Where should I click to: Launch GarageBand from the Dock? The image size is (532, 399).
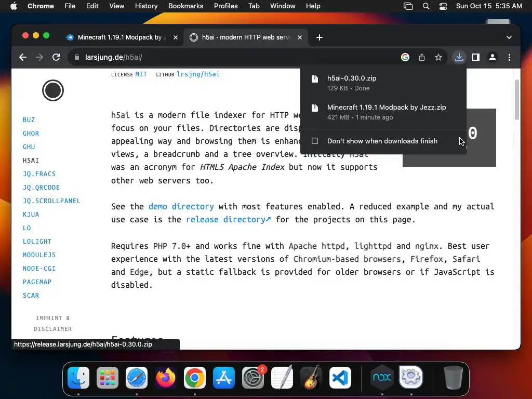(311, 378)
